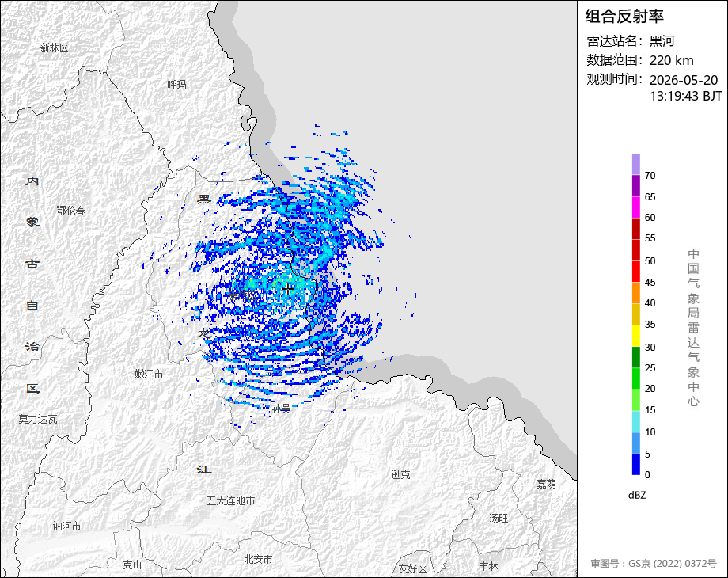Choose the cyan 10 dBZ legend swatch
The height and width of the screenshot is (578, 728).
(636, 421)
